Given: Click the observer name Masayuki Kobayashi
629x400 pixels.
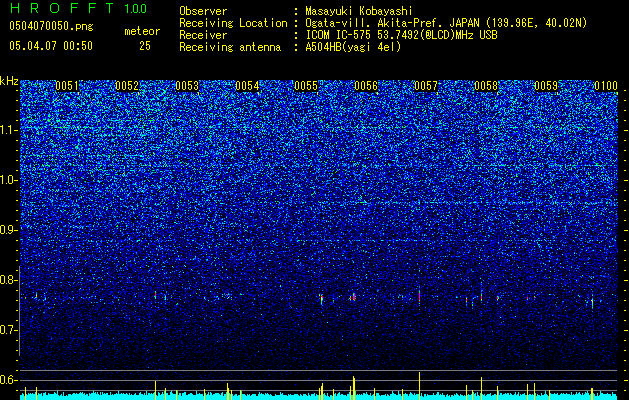Looking at the screenshot, I should pos(359,11).
